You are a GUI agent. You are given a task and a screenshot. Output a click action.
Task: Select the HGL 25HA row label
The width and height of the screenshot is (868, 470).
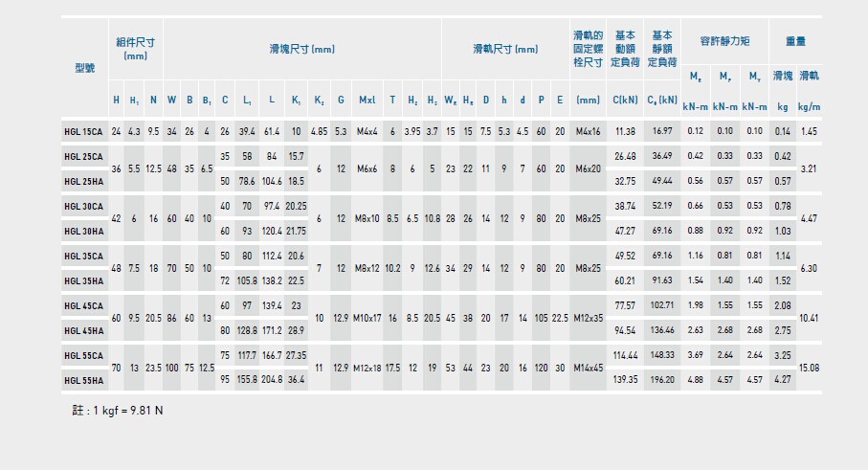pyautogui.click(x=84, y=181)
